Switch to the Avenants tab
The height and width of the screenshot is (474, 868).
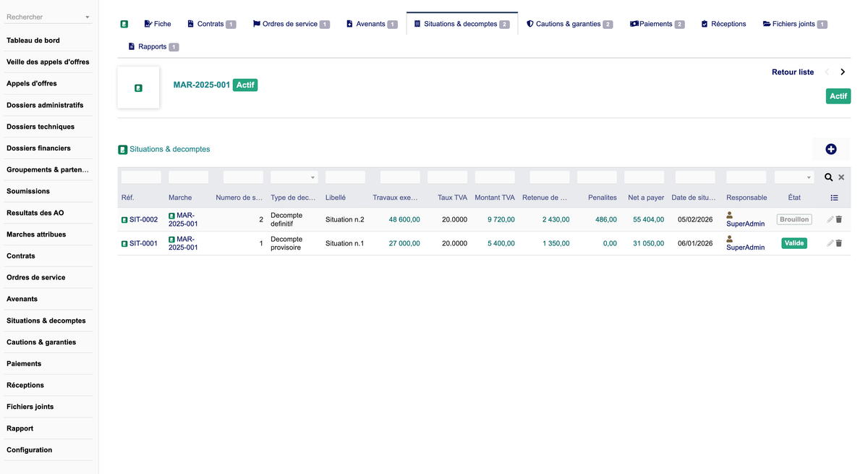coord(372,24)
